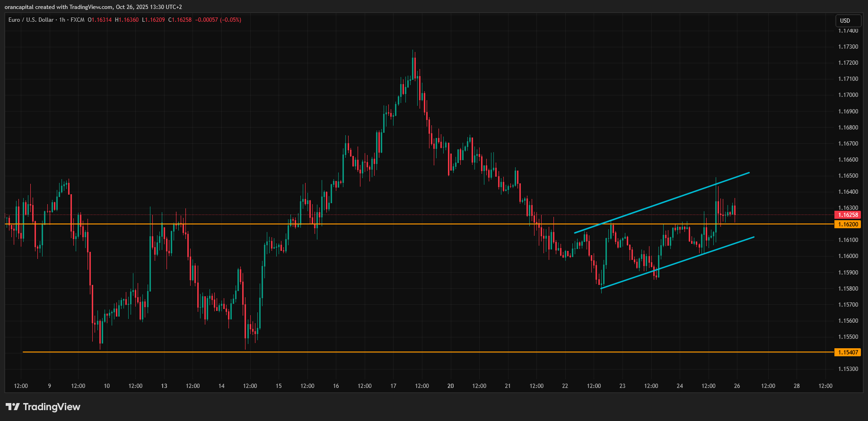Viewport: 868px width, 421px height.
Task: Click 1.15300 on the price axis
Action: [x=848, y=369]
